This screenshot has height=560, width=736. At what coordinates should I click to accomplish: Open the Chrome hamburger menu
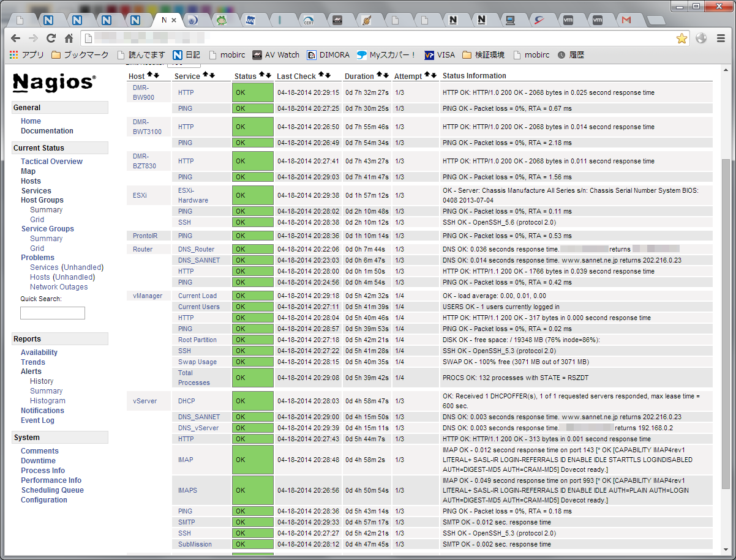click(721, 38)
